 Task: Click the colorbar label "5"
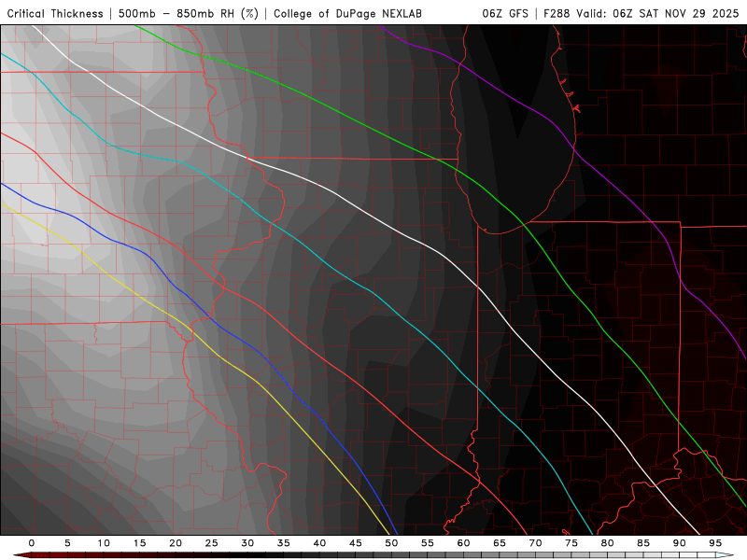click(x=67, y=543)
